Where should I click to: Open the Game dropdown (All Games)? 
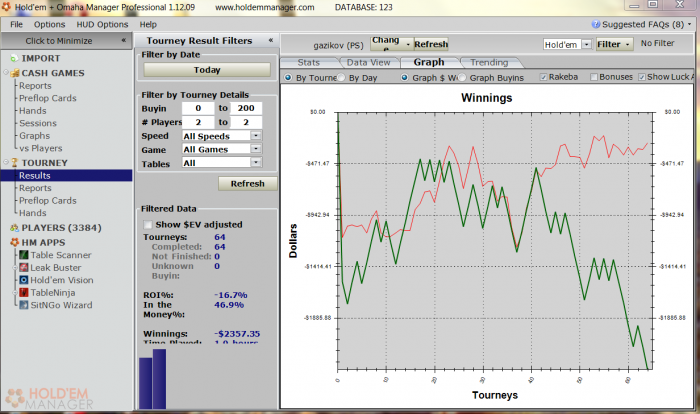click(x=256, y=149)
